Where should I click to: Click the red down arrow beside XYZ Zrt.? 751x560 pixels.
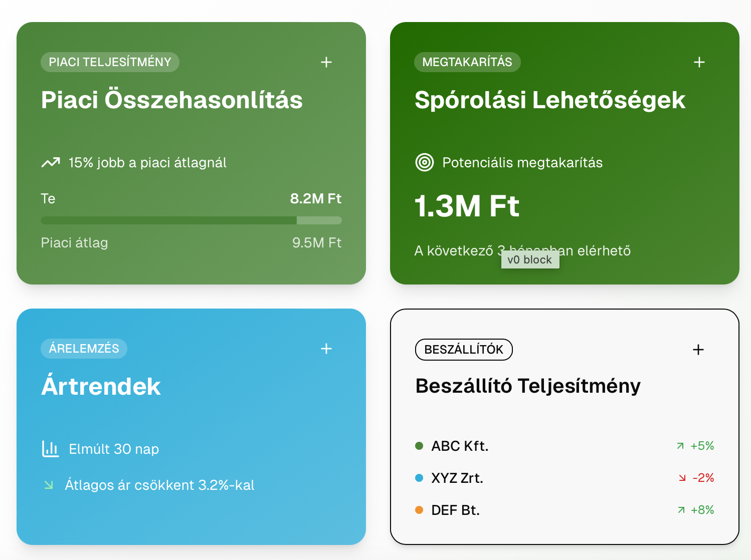(x=681, y=478)
